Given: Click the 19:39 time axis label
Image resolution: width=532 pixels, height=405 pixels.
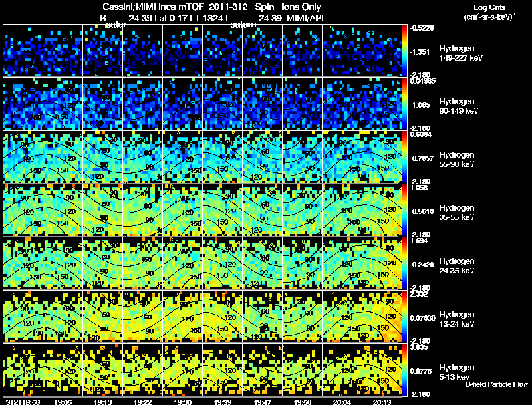Looking at the screenshot, I should click(x=223, y=402).
